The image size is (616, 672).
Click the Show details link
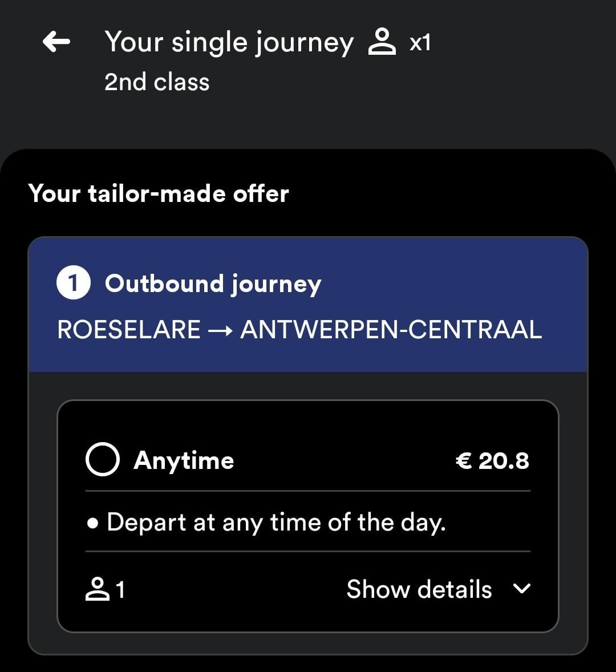[x=419, y=589]
